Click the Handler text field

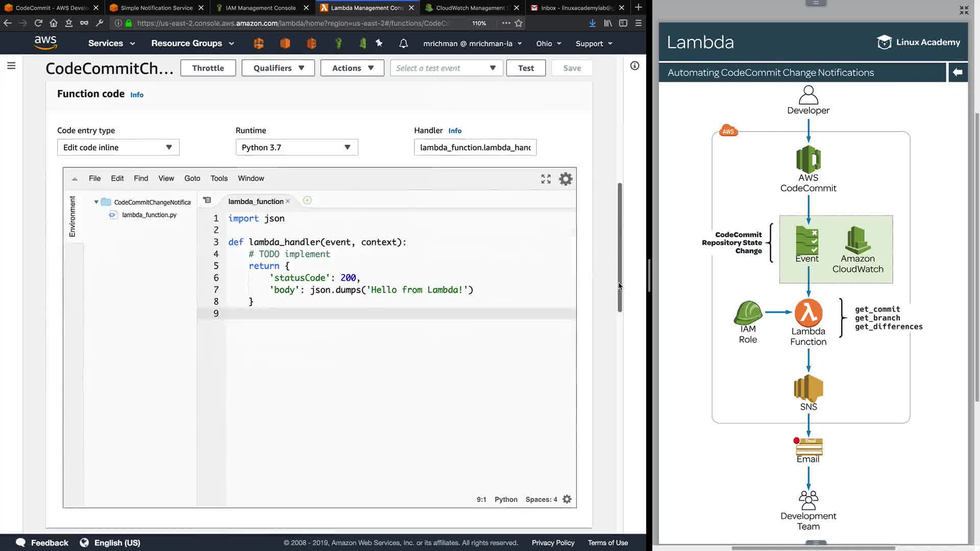pos(475,147)
